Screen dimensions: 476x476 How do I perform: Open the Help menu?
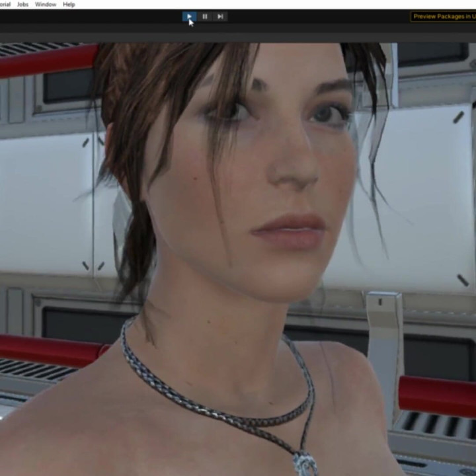coord(69,5)
